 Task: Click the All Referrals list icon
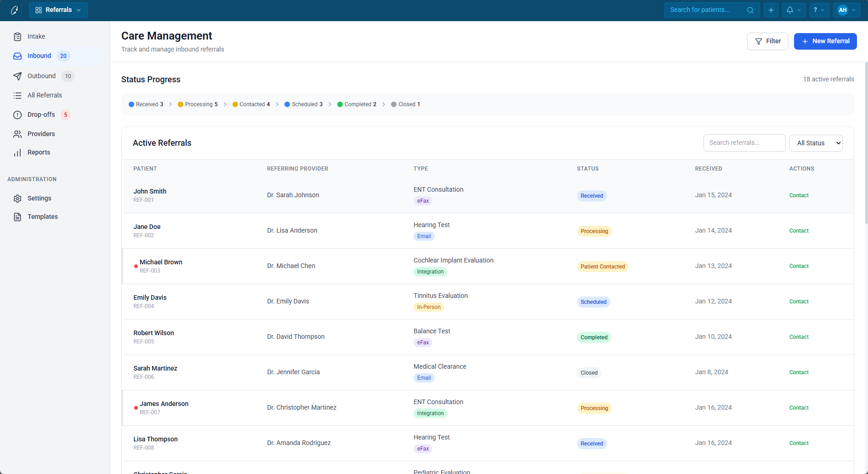click(x=17, y=96)
